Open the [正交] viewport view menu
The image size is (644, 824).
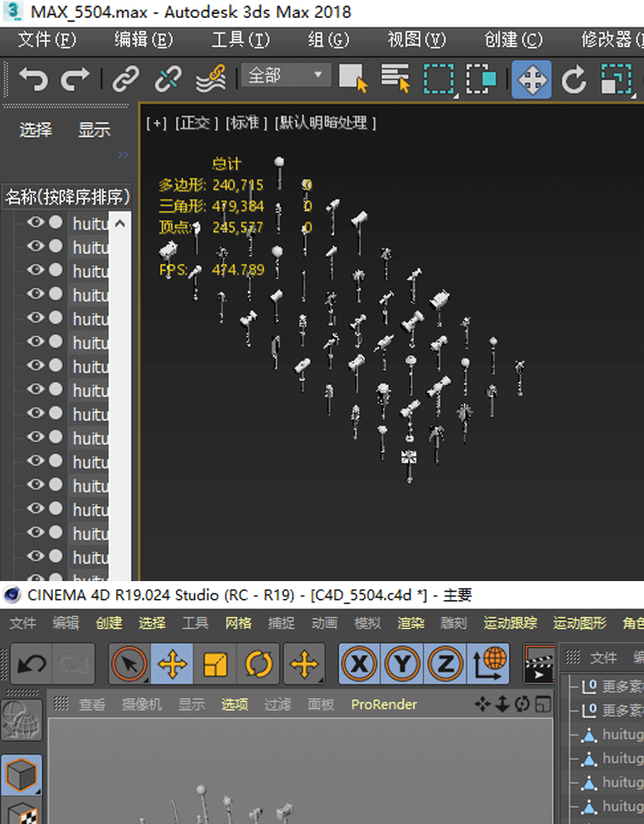tap(196, 124)
